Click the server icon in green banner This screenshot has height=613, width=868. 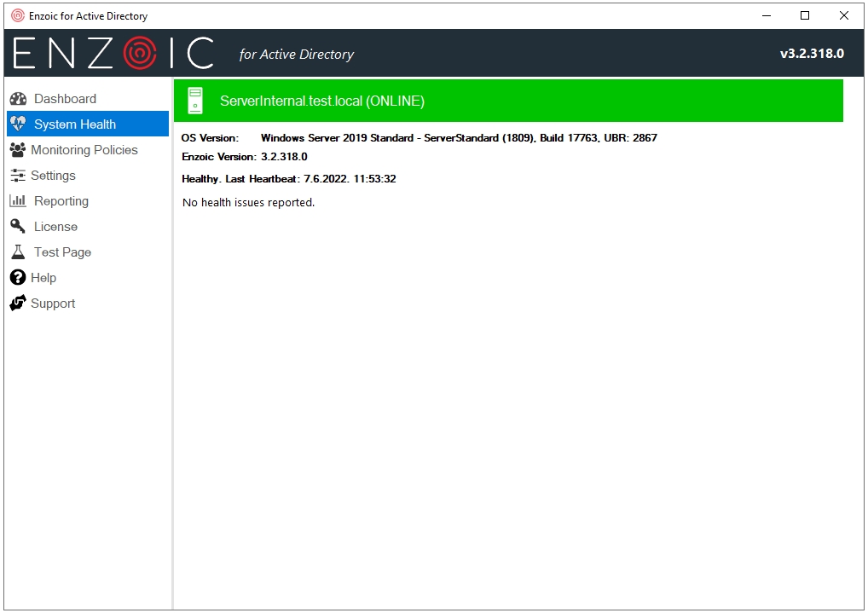195,101
